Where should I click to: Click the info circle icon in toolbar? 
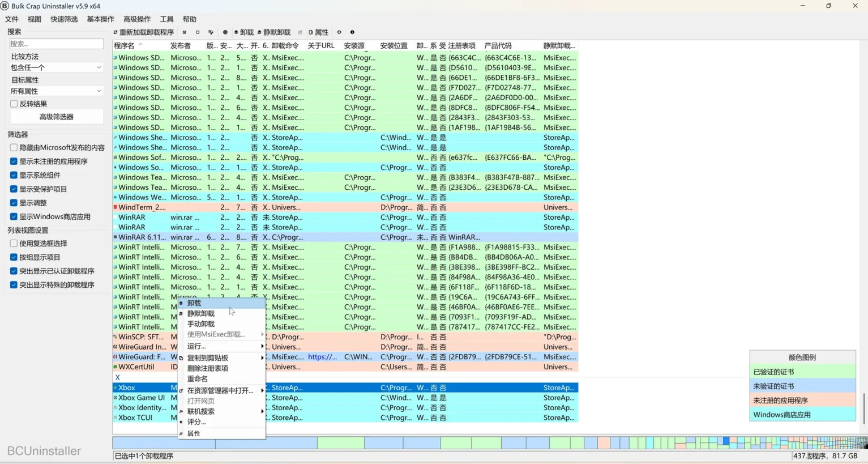[x=352, y=32]
